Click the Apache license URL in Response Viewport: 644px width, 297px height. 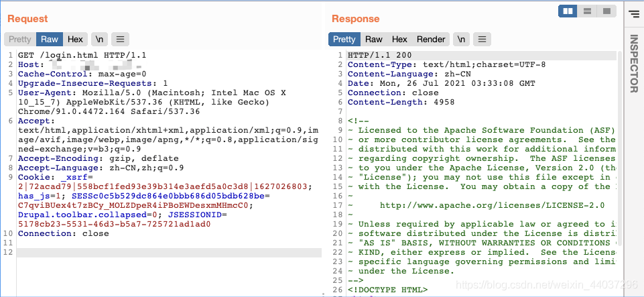[x=492, y=205]
